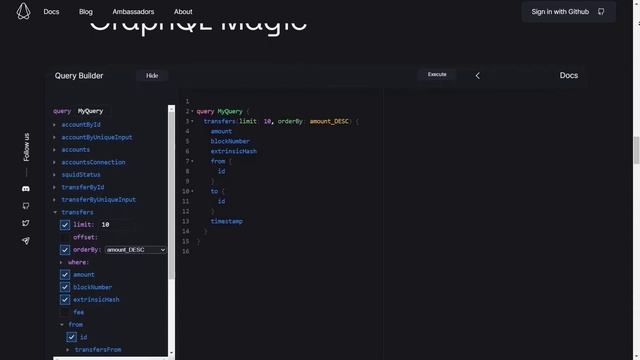
Task: Click blockNumber in the code editor
Action: [230, 141]
